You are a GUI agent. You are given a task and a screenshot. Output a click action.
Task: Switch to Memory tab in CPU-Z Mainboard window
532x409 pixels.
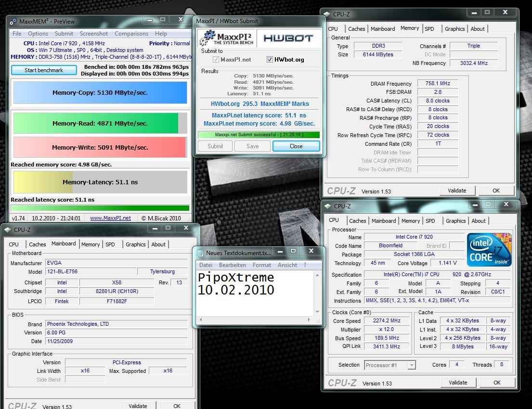pyautogui.click(x=90, y=244)
